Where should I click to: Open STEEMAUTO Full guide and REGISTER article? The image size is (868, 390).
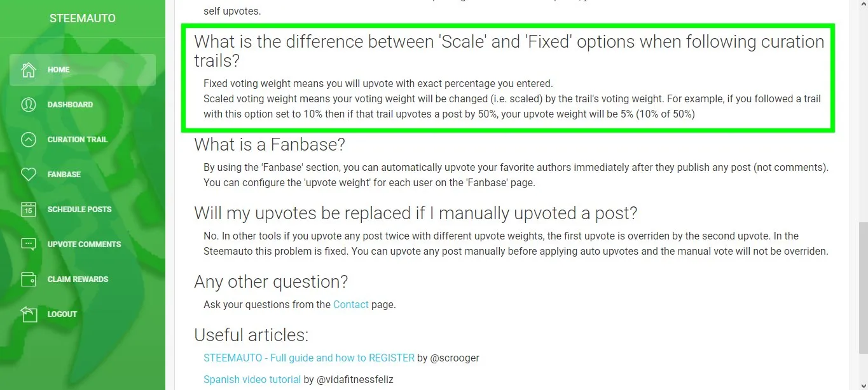point(309,358)
